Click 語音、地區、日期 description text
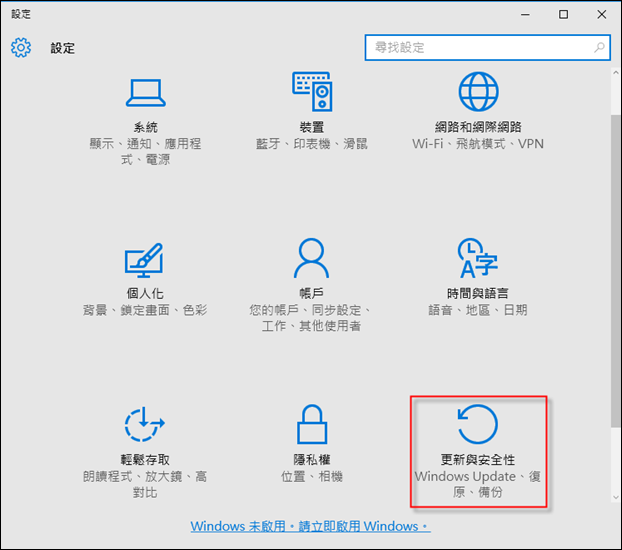Viewport: 622px width, 550px height. [x=478, y=310]
